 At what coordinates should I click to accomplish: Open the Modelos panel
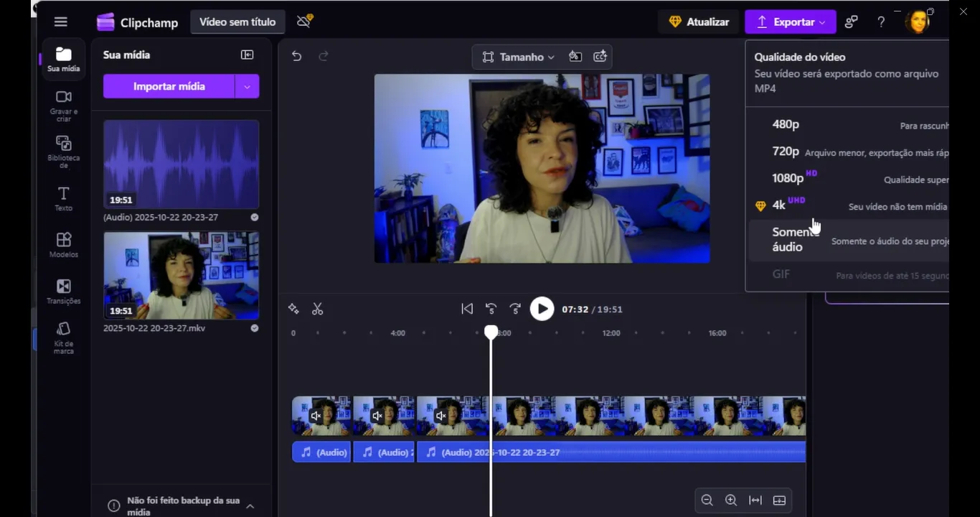[x=63, y=246]
